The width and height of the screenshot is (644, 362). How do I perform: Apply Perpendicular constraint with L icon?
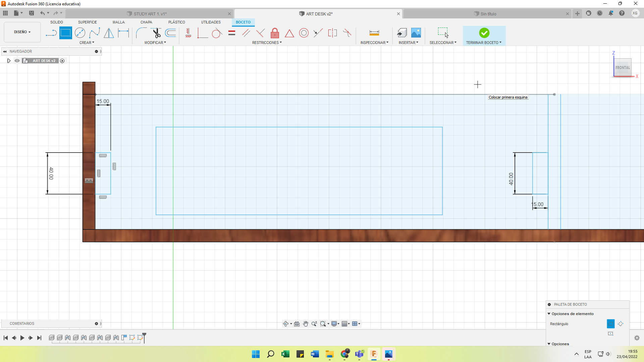pos(203,33)
